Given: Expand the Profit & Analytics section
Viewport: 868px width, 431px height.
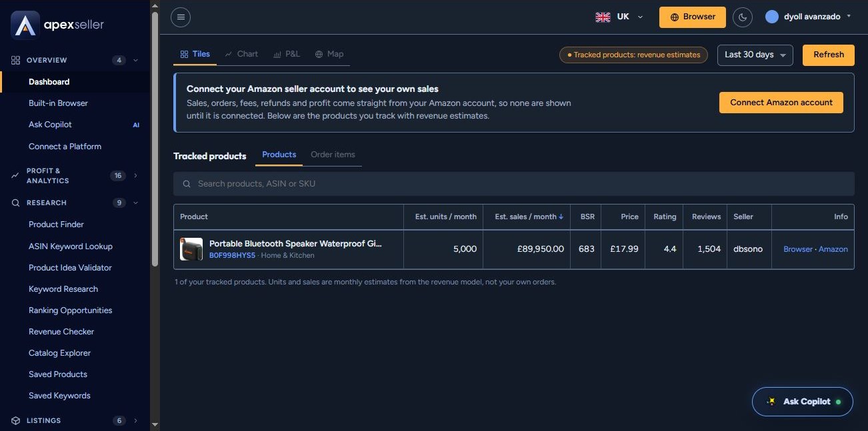Looking at the screenshot, I should tap(136, 176).
